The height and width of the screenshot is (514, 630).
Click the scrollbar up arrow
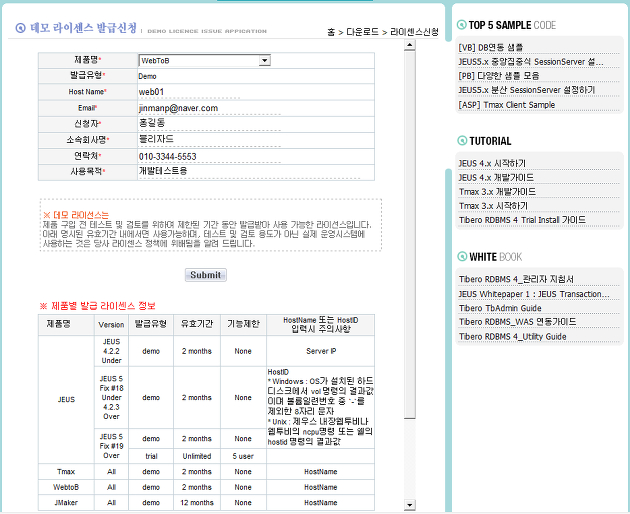tap(409, 45)
